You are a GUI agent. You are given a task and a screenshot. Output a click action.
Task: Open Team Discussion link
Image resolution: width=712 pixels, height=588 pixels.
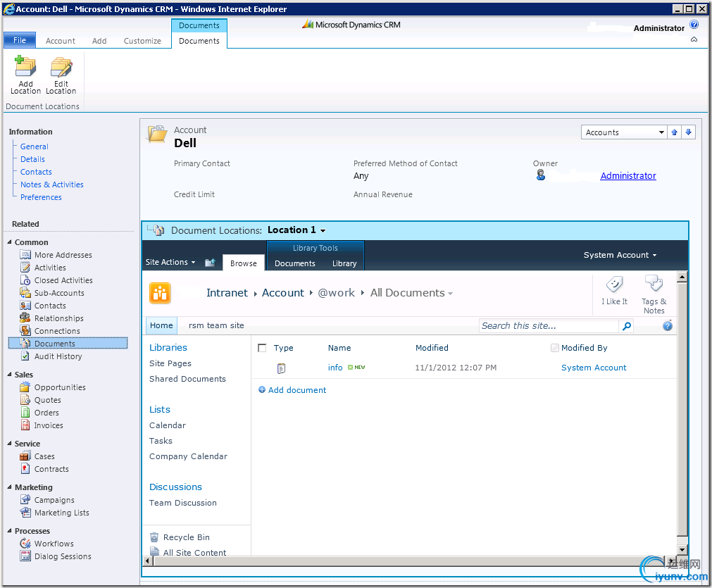point(183,503)
